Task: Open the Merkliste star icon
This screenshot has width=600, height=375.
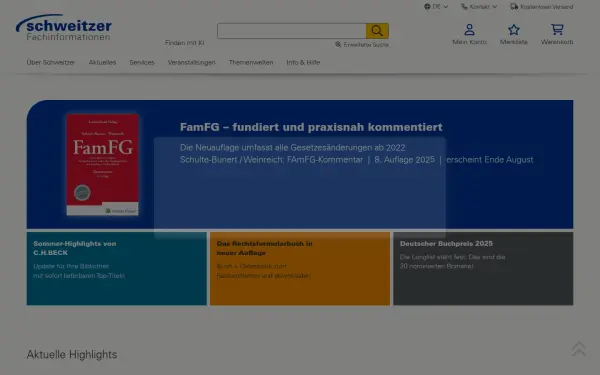Action: (x=514, y=29)
